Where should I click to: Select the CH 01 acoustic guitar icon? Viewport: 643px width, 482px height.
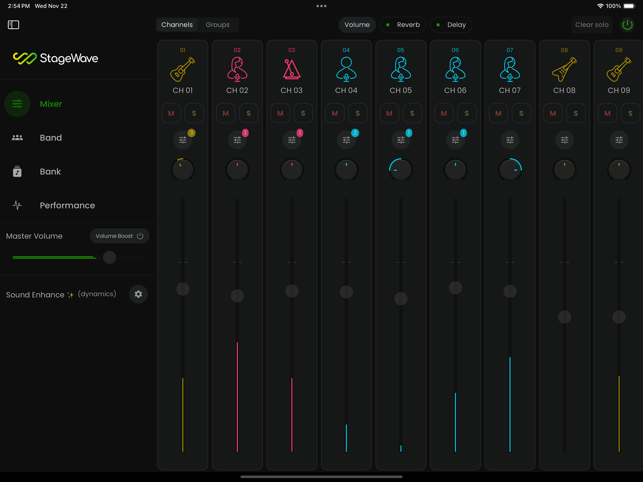pos(182,70)
